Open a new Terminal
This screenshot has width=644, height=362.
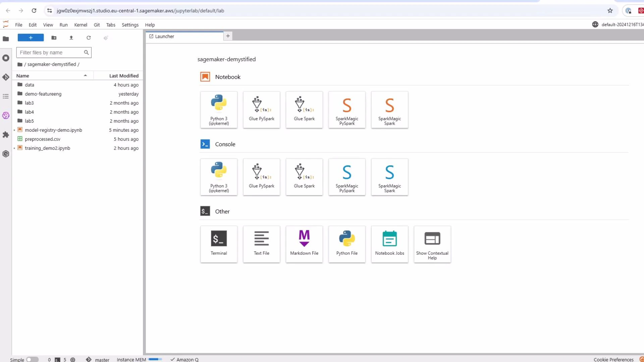(x=219, y=244)
